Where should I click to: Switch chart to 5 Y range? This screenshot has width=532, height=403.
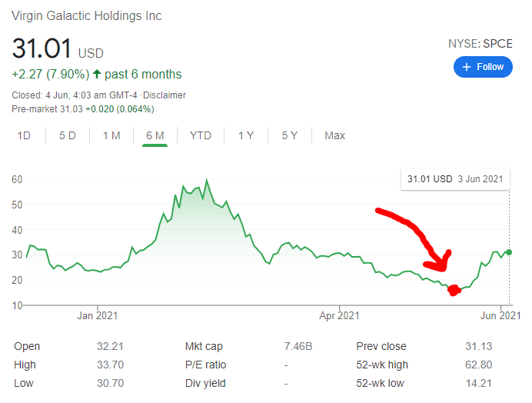point(289,136)
